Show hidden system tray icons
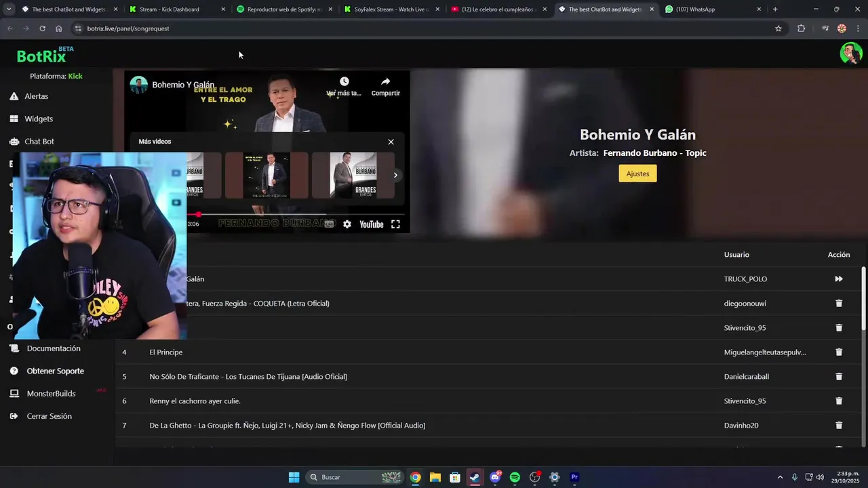The width and height of the screenshot is (868, 488). pos(780,477)
